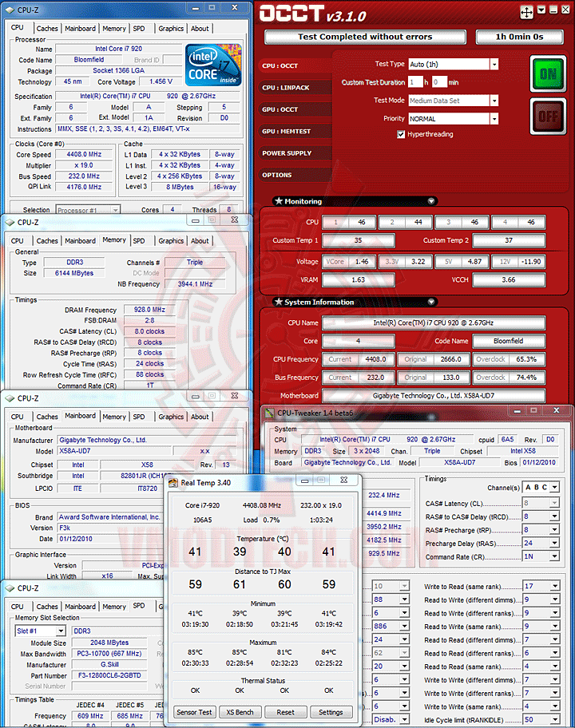The width and height of the screenshot is (575, 728).
Task: Click the 4414.9 MHz value in CPU-Tweaker
Action: pos(384,513)
